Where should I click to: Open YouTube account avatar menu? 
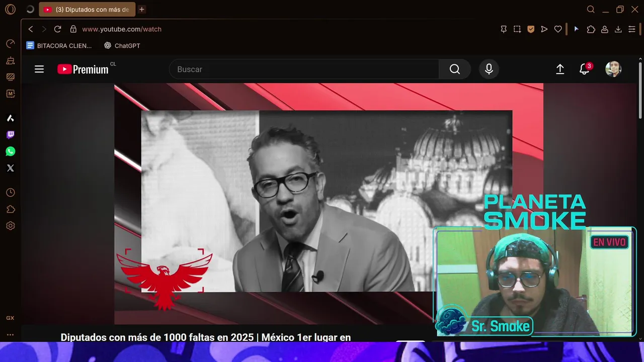click(x=613, y=69)
